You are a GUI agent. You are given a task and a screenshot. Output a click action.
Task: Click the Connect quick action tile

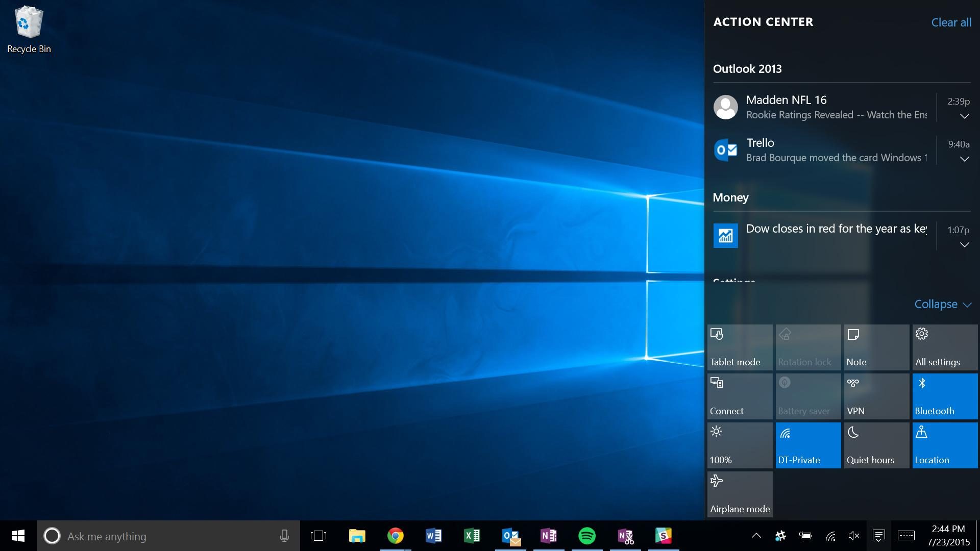740,396
